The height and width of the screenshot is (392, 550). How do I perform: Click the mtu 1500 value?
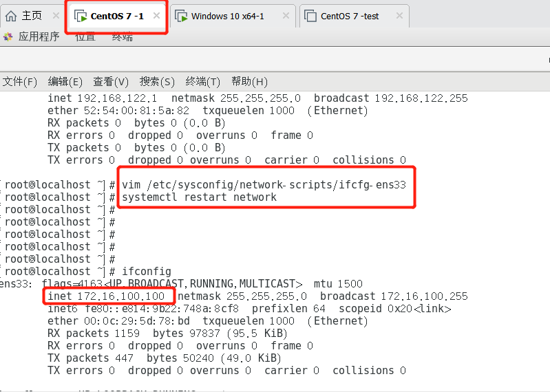coord(338,284)
